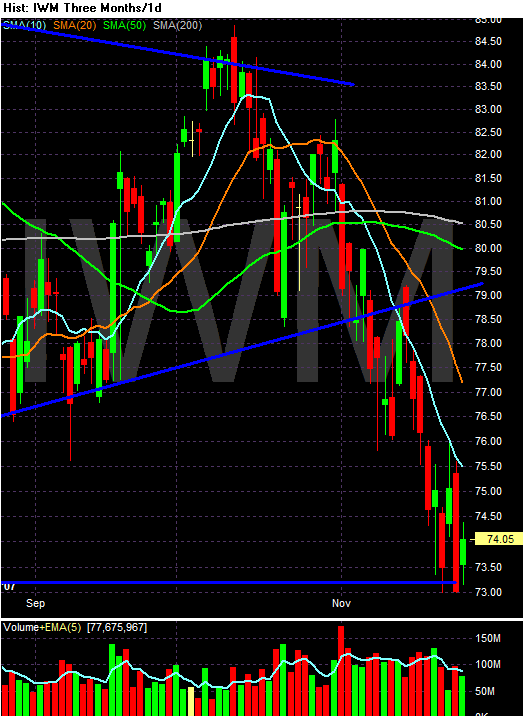
Task: Click the 84.50 price axis label
Action: tap(488, 41)
